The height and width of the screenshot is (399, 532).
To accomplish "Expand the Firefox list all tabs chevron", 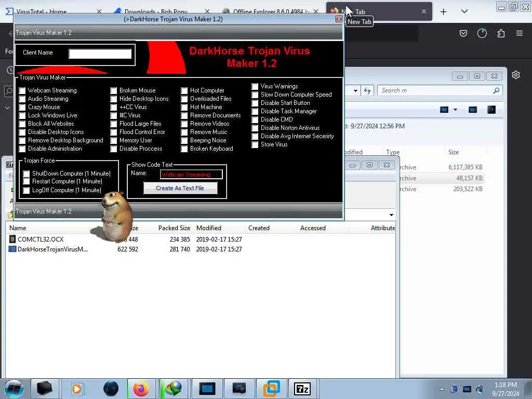I will pyautogui.click(x=464, y=11).
